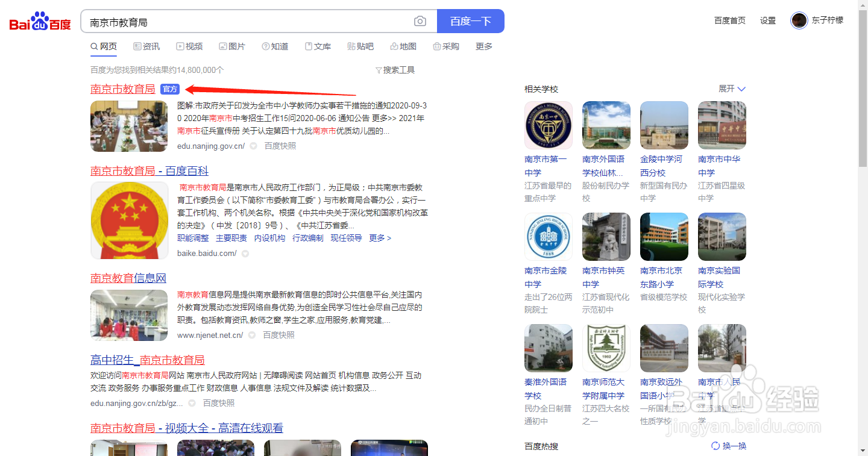Open 内设机构 sublink
The width and height of the screenshot is (868, 456).
[x=269, y=238]
